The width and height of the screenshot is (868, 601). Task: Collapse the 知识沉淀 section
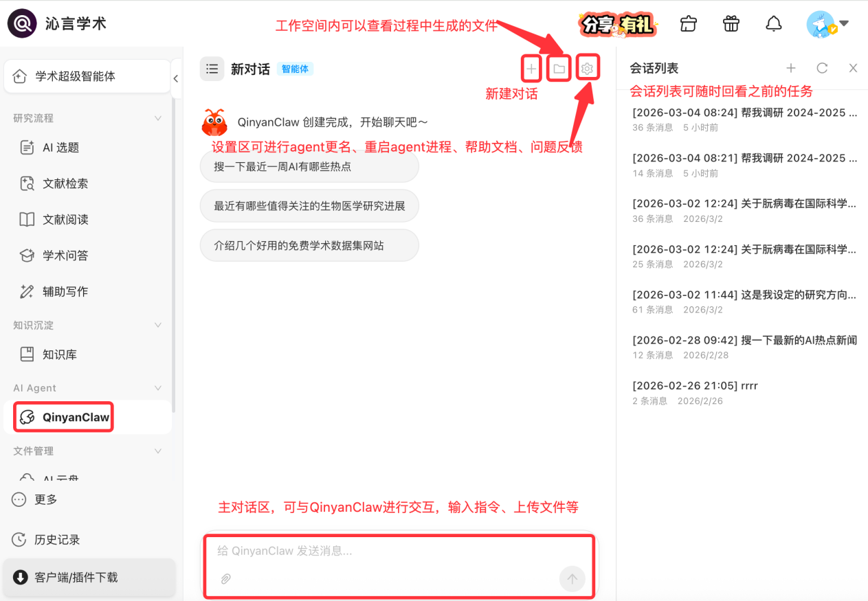pos(158,325)
